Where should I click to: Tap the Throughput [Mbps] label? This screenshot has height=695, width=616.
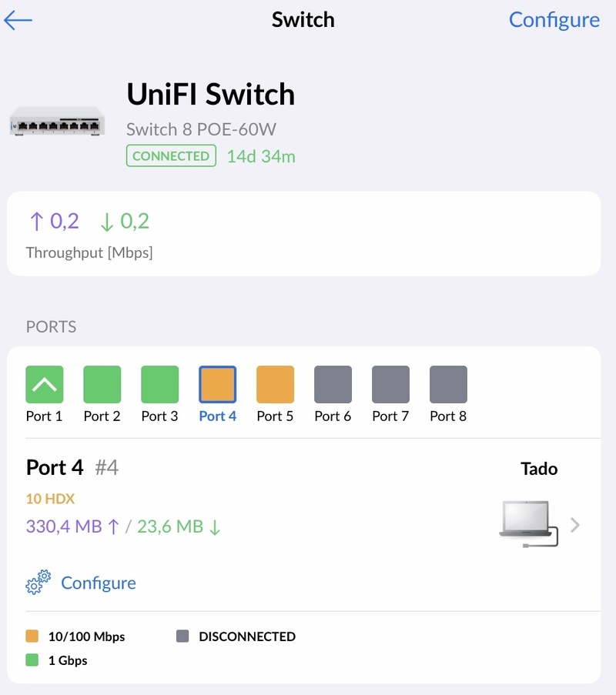(x=89, y=252)
